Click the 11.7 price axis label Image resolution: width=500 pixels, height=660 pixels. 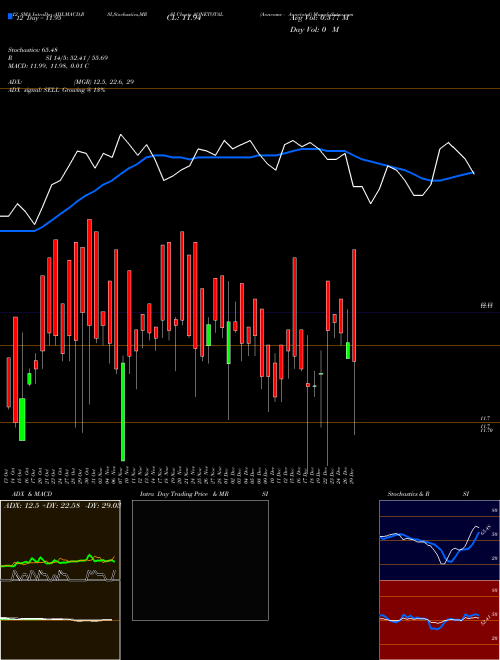tap(485, 418)
